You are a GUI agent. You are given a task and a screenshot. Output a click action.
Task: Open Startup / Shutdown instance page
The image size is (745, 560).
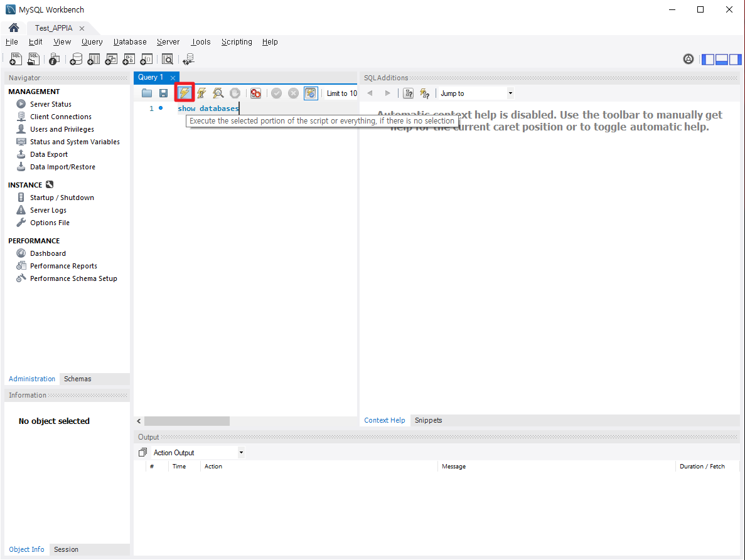(x=62, y=198)
